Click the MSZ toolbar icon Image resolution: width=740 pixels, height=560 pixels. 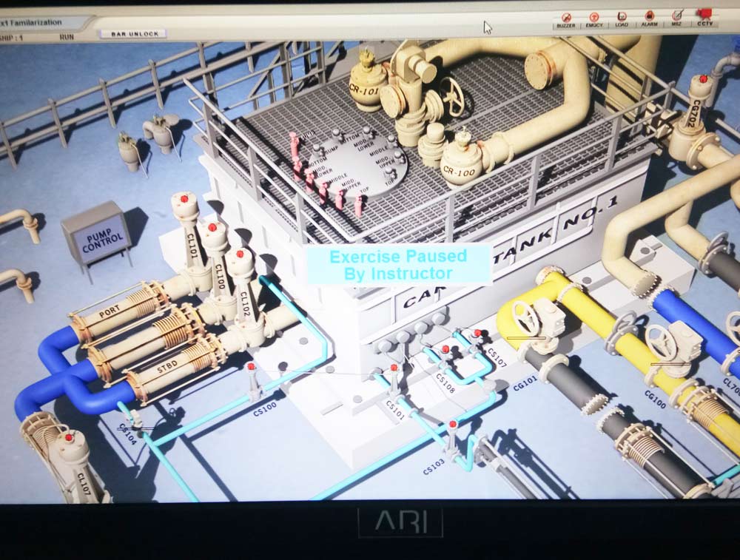[x=676, y=18]
